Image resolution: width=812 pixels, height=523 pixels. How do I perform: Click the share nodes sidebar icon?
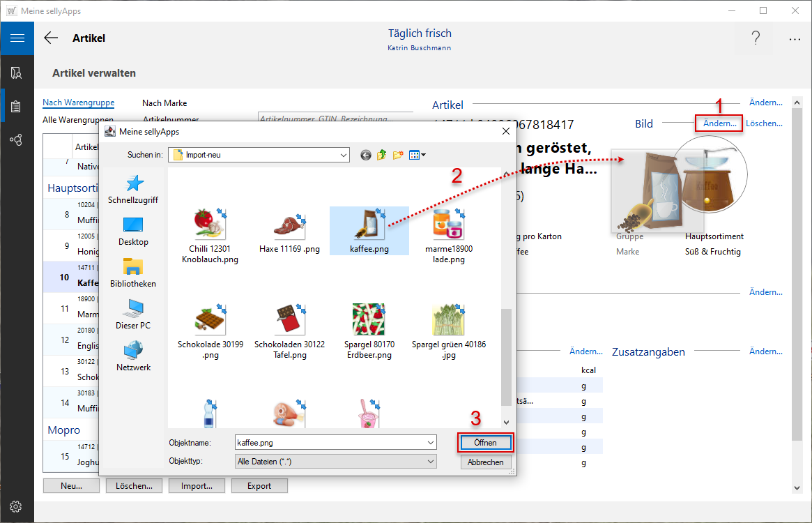coord(17,139)
